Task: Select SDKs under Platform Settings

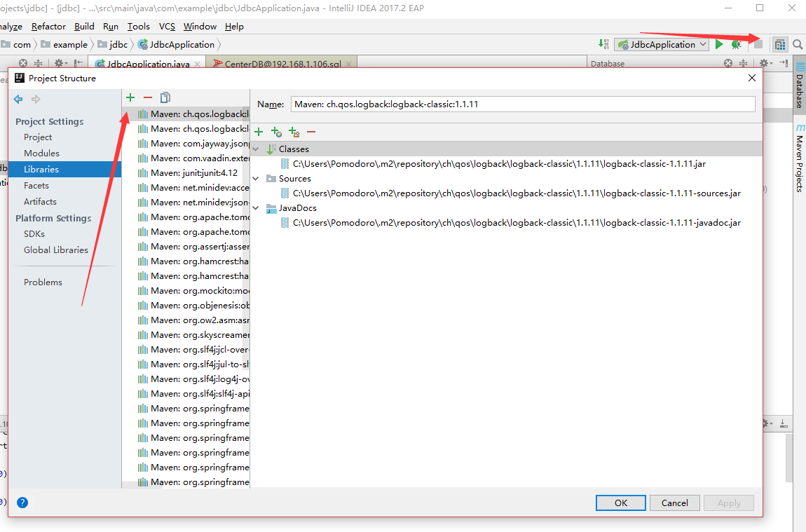Action: [34, 234]
